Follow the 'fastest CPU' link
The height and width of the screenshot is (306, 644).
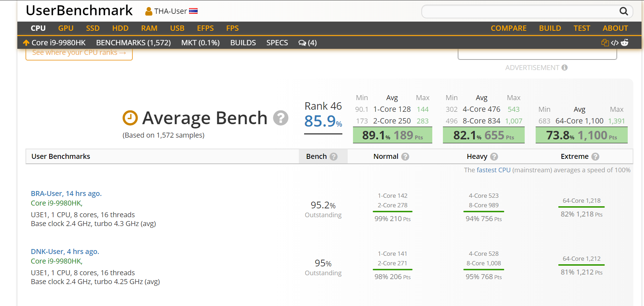(x=494, y=170)
